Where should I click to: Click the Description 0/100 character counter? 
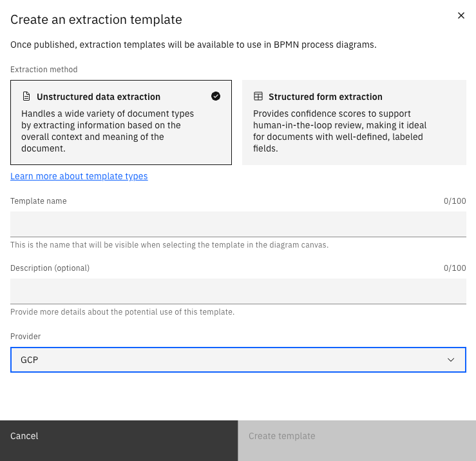pos(455,268)
